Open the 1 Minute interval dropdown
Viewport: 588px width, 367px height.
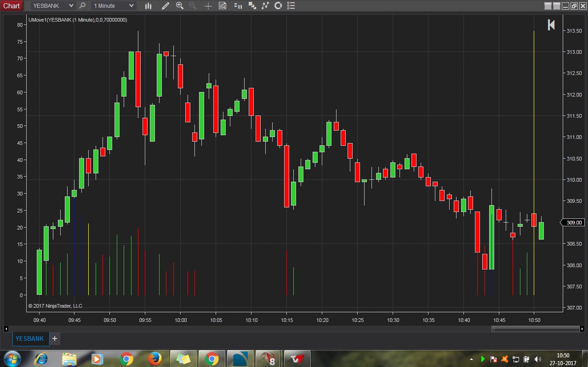(x=113, y=6)
